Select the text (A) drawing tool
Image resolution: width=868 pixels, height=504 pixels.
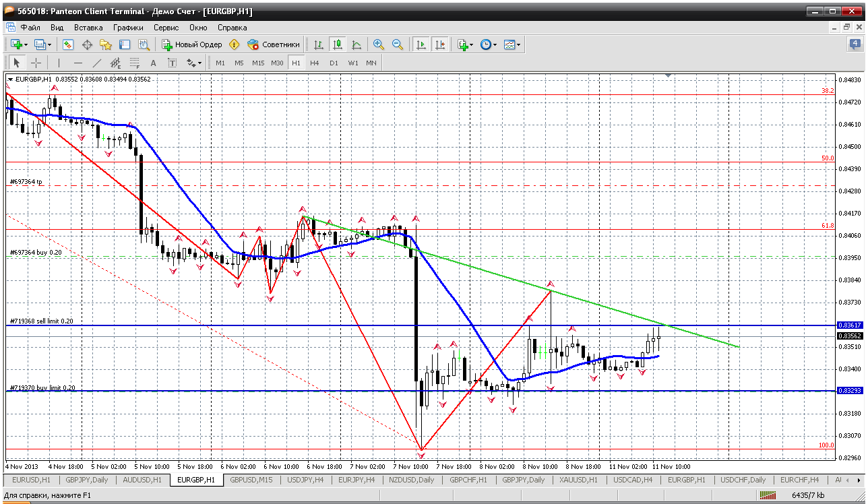point(153,63)
